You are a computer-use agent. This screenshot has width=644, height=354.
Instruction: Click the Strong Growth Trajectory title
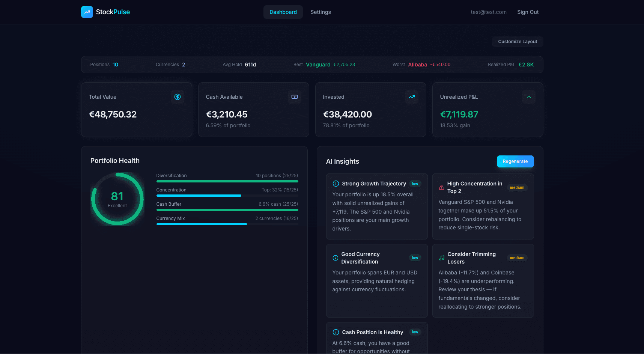click(374, 184)
